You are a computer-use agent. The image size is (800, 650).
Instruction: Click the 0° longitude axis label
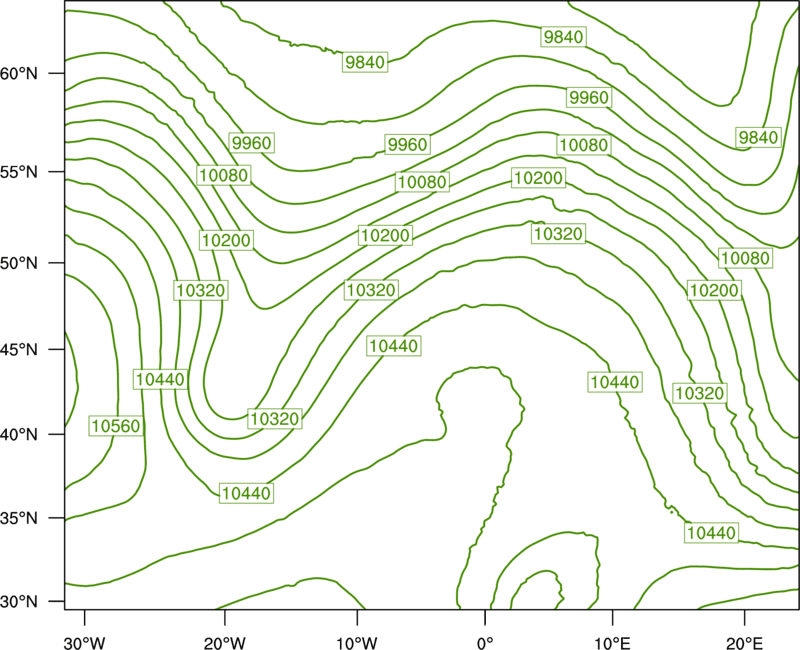pyautogui.click(x=485, y=643)
